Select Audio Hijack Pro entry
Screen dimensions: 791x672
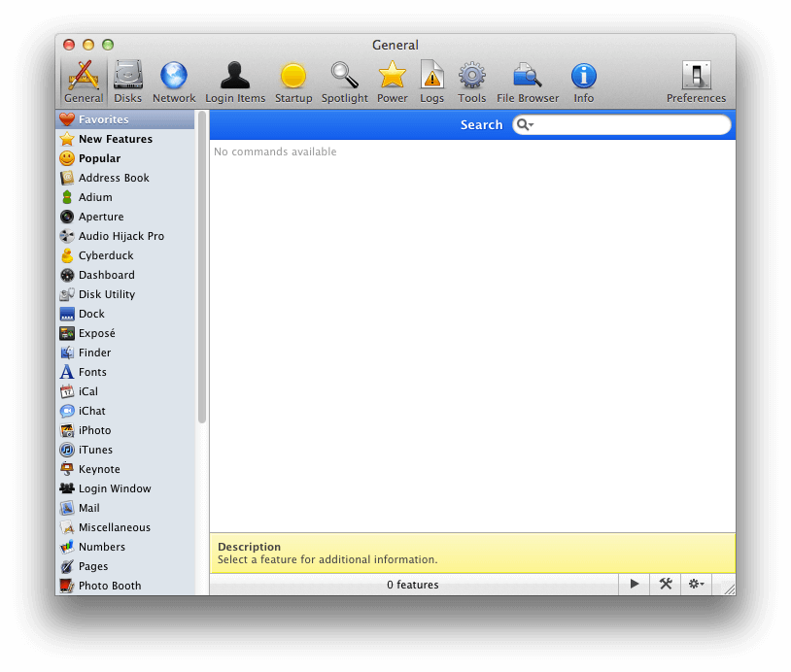pos(124,236)
